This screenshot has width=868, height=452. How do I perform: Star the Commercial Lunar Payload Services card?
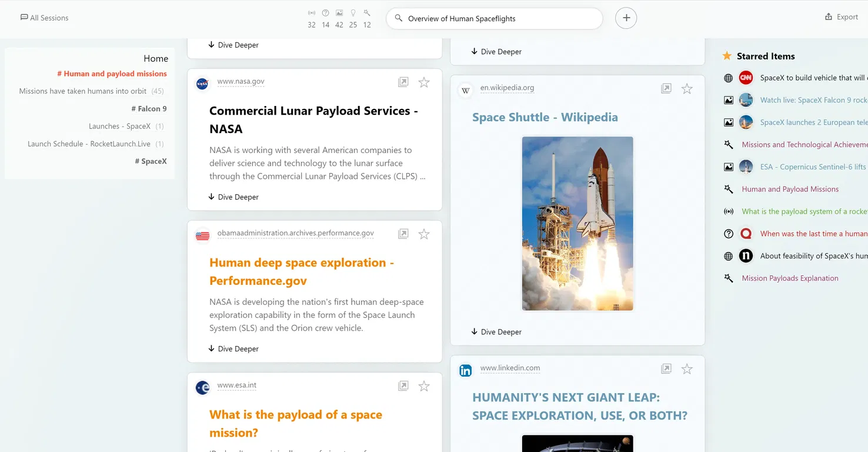pos(424,82)
